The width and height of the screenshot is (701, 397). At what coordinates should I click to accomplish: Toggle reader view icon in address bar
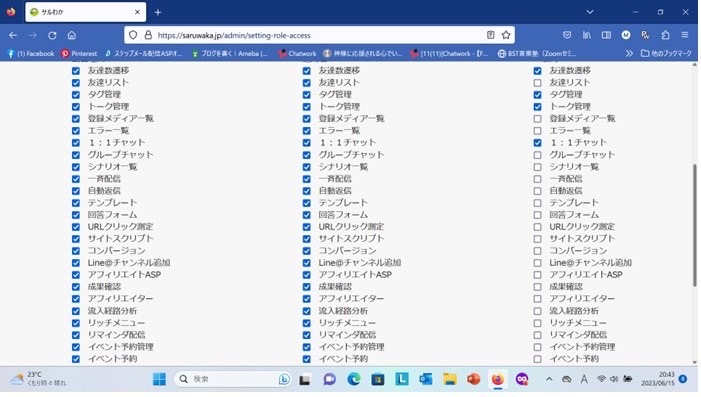[x=490, y=35]
